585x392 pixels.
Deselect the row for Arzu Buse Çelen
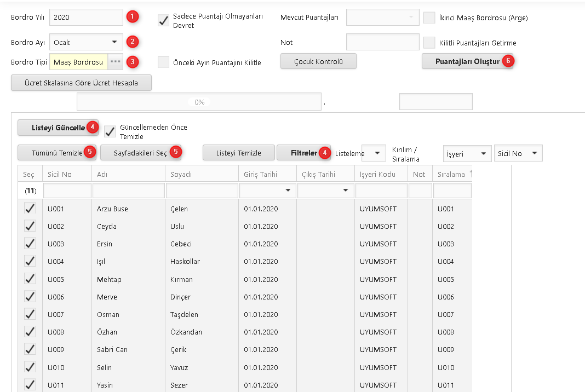tap(30, 209)
